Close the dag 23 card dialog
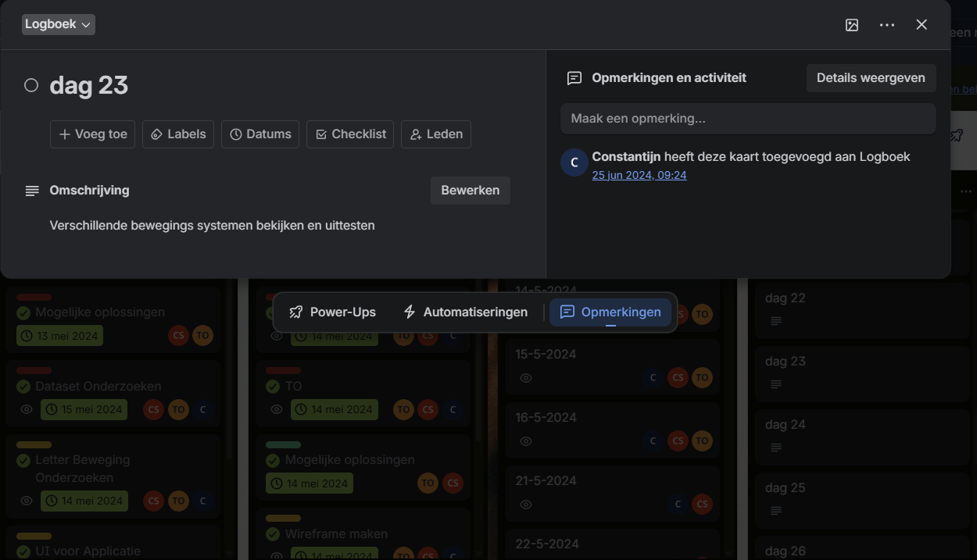This screenshot has width=977, height=560. coord(922,25)
